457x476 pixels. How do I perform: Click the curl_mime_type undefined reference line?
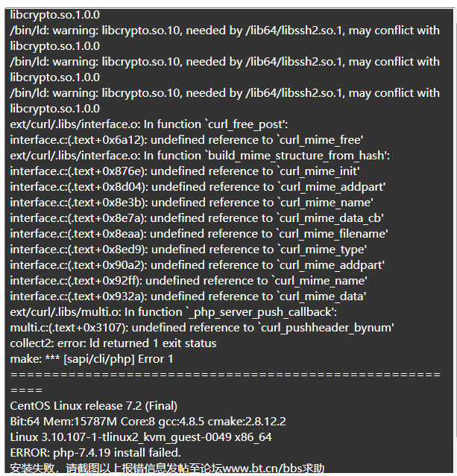pyautogui.click(x=189, y=250)
